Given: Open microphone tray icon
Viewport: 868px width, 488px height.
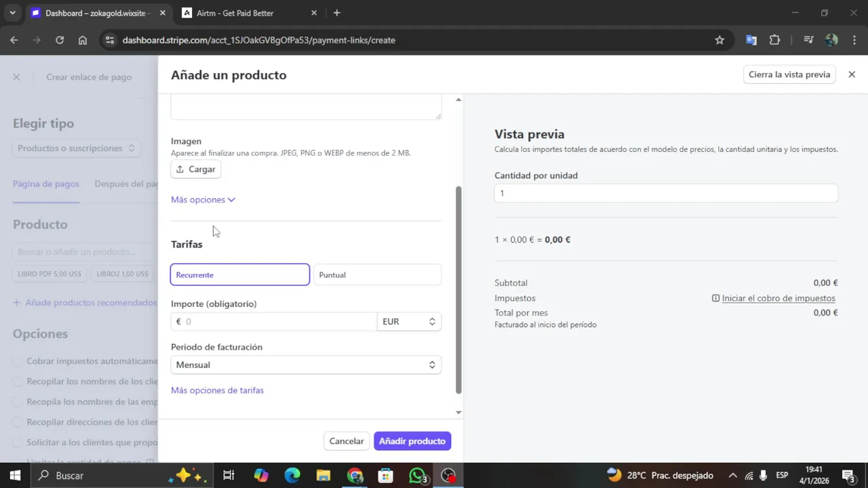Looking at the screenshot, I should tap(764, 476).
